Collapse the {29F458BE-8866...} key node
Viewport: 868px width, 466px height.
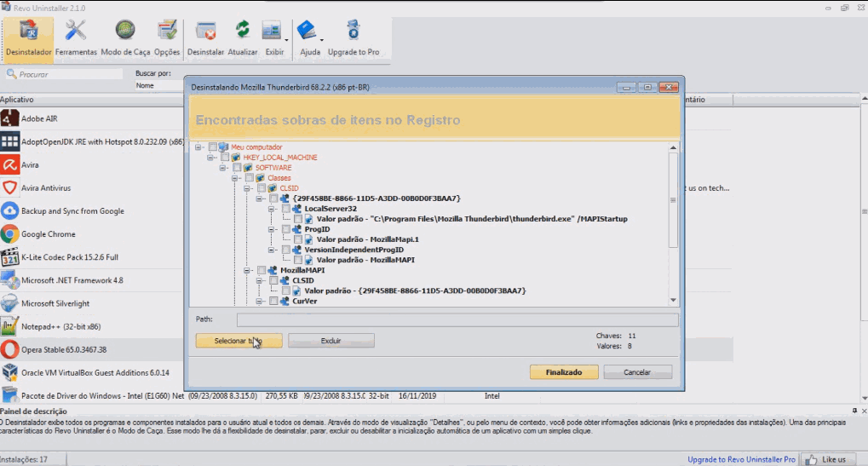click(259, 198)
